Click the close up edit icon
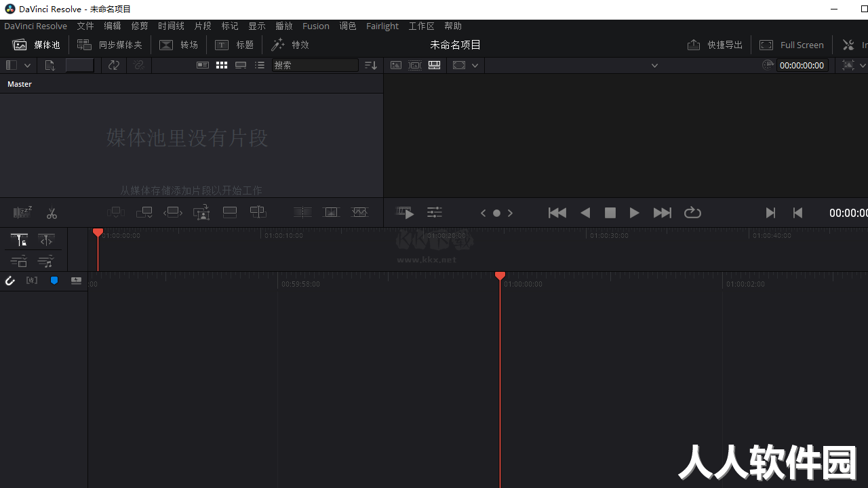This screenshot has width=868, height=488. point(201,213)
